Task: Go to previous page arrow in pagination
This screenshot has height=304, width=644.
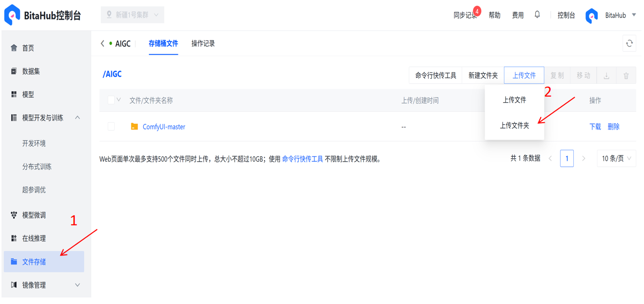Action: pos(550,158)
